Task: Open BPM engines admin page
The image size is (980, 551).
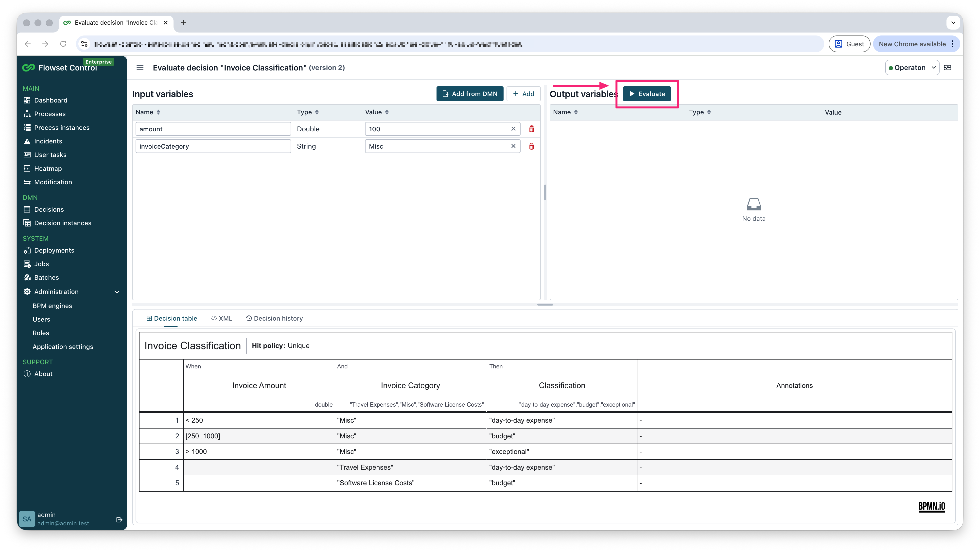Action: pyautogui.click(x=52, y=306)
